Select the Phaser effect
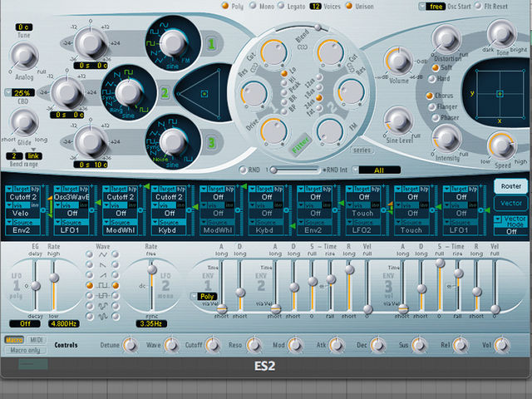This screenshot has height=399, width=532. click(x=436, y=118)
